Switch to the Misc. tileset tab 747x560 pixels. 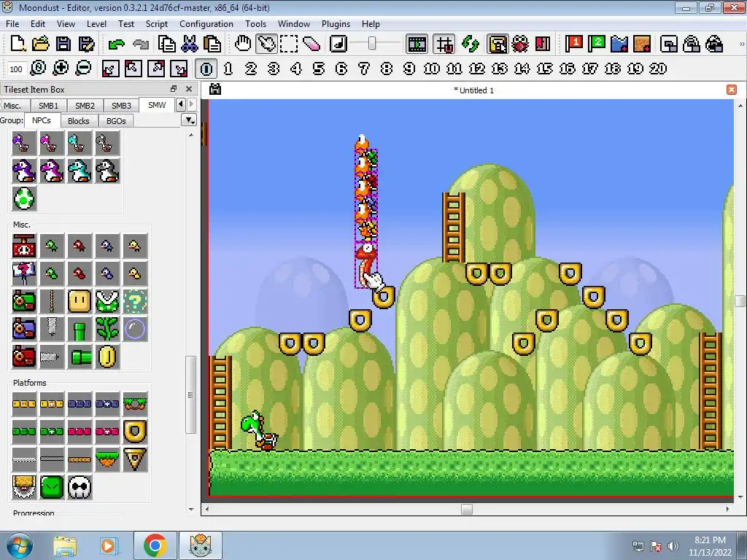(x=13, y=105)
